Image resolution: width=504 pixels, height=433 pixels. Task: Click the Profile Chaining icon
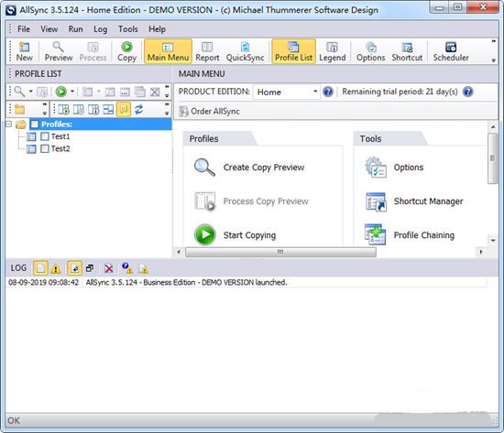(375, 235)
